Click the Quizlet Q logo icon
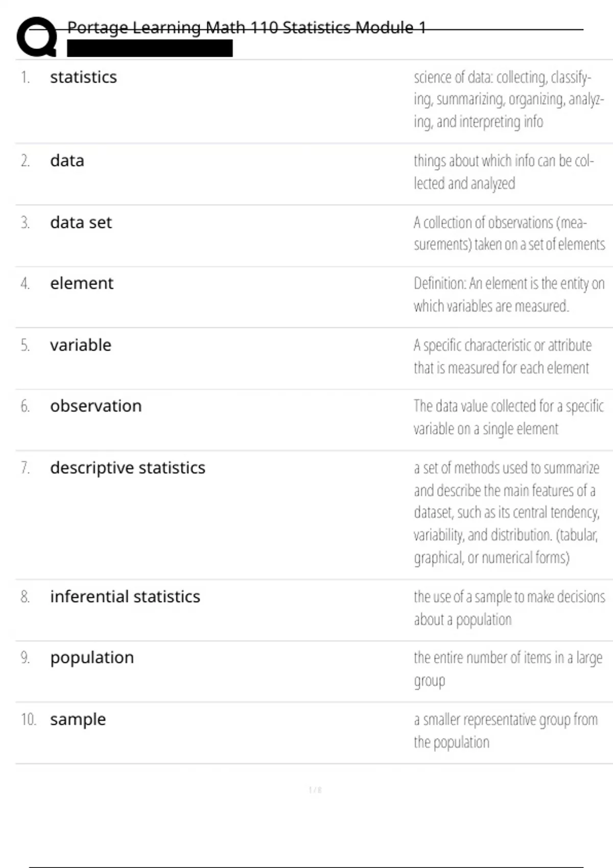This screenshot has width=613, height=868. coord(37,36)
